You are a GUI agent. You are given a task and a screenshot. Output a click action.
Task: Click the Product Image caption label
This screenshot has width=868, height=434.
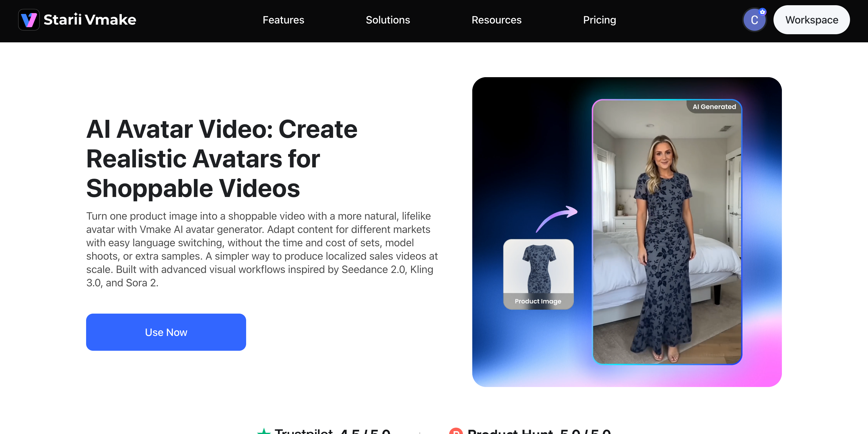[x=538, y=301]
